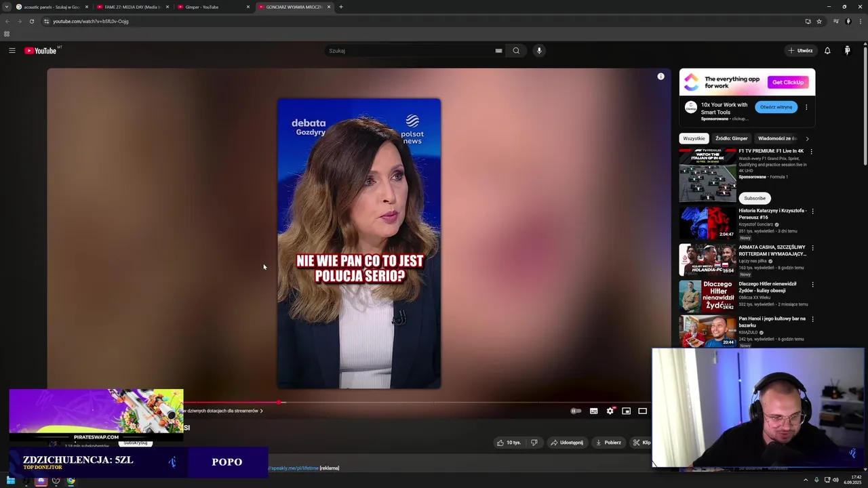868x488 pixels.
Task: Click the Get ClickUp ad button
Action: (x=788, y=82)
